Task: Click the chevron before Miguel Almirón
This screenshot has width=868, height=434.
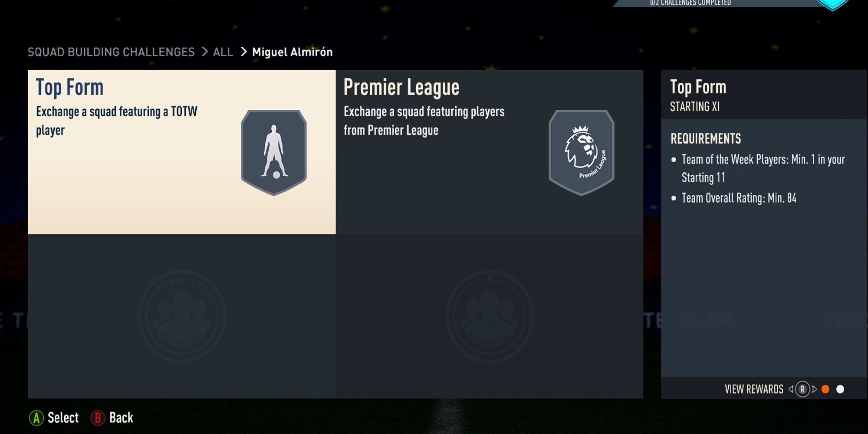Action: [243, 52]
